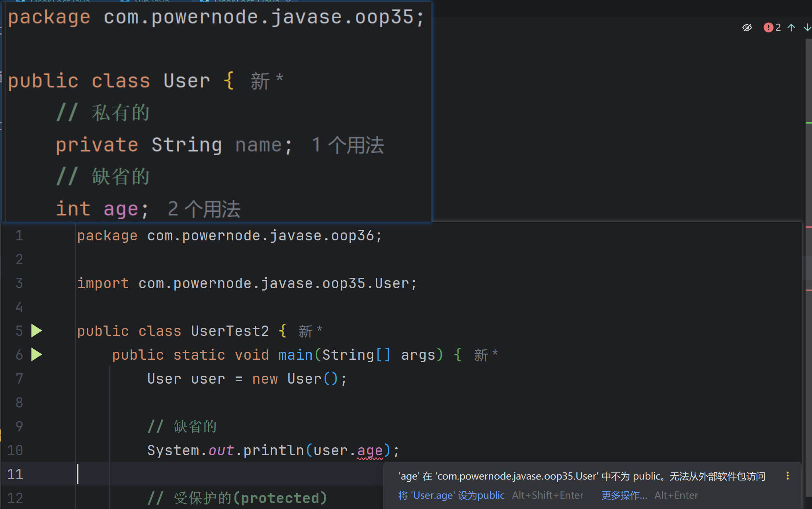Apply quick fix making 'User.age' public

[451, 495]
